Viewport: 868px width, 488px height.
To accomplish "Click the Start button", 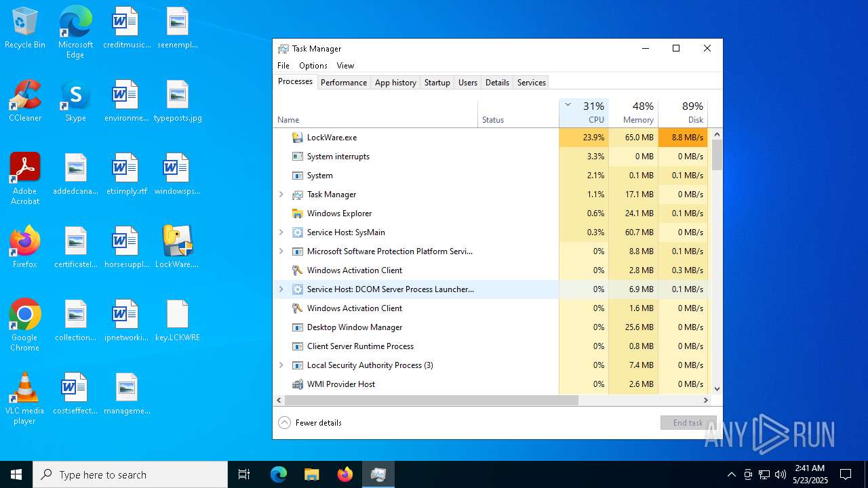I will tap(16, 474).
